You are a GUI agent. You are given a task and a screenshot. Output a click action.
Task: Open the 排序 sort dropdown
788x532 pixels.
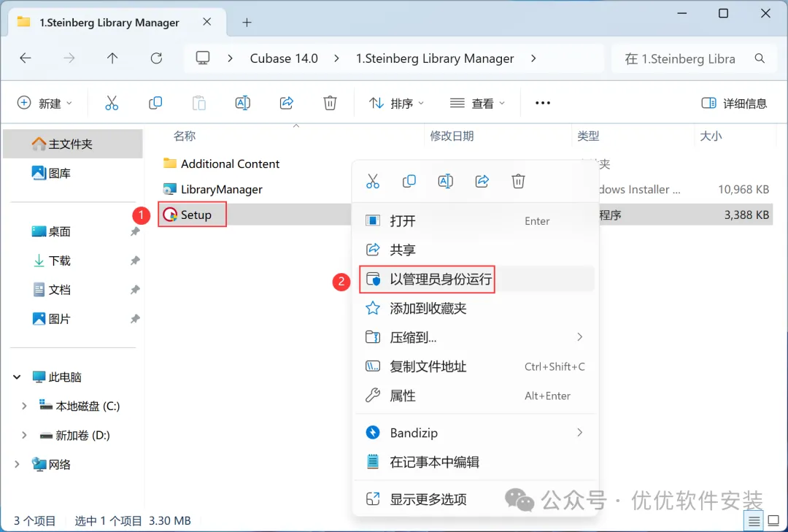point(396,103)
